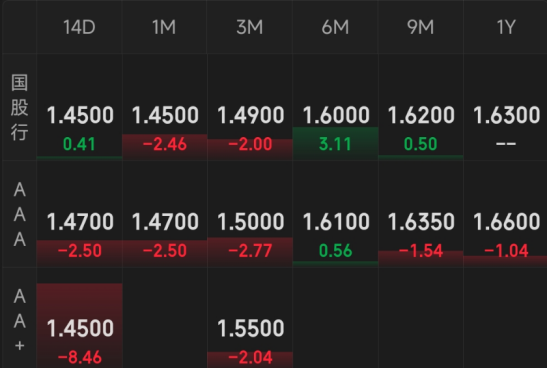Click AAA 3M rate 1.5000

[x=251, y=222]
